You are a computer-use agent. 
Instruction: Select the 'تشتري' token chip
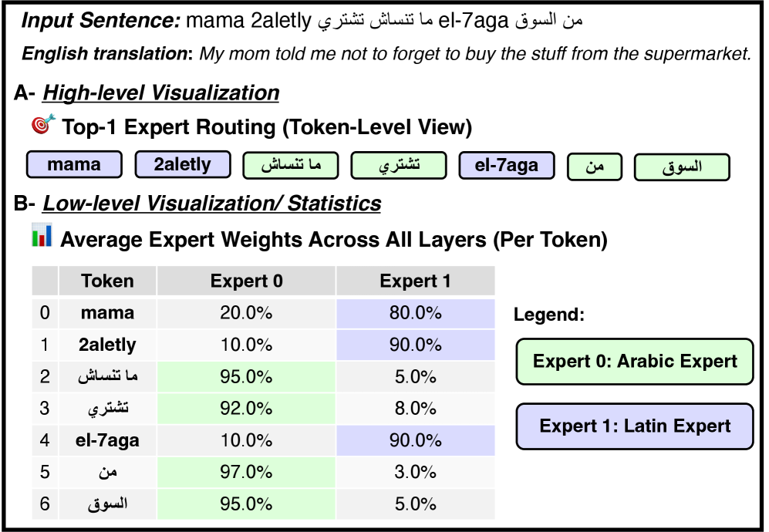[x=399, y=165]
